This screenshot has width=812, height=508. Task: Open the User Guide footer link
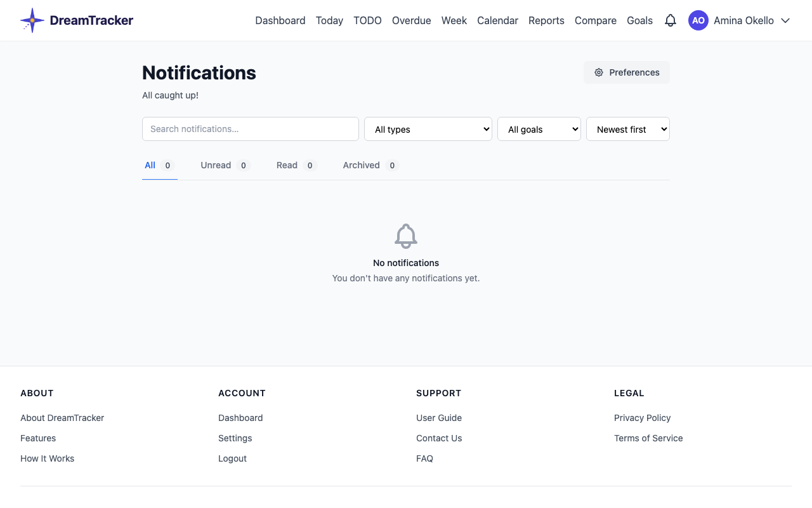coord(439,418)
